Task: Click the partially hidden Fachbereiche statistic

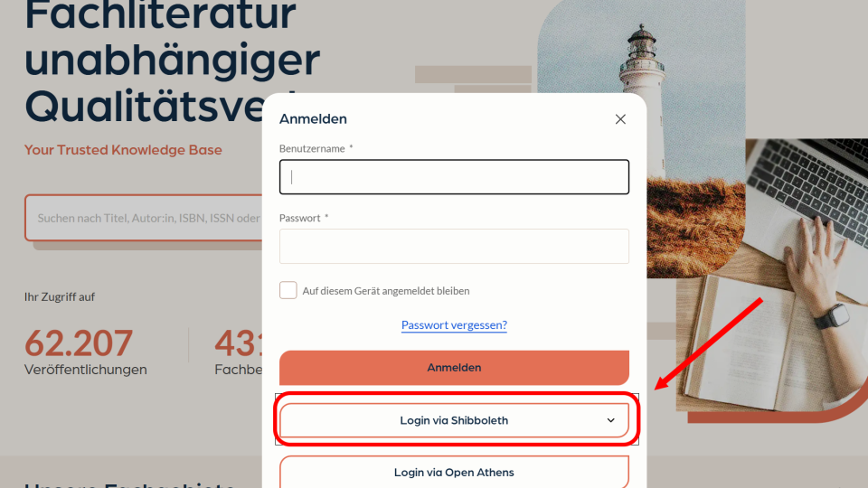Action: pyautogui.click(x=239, y=352)
